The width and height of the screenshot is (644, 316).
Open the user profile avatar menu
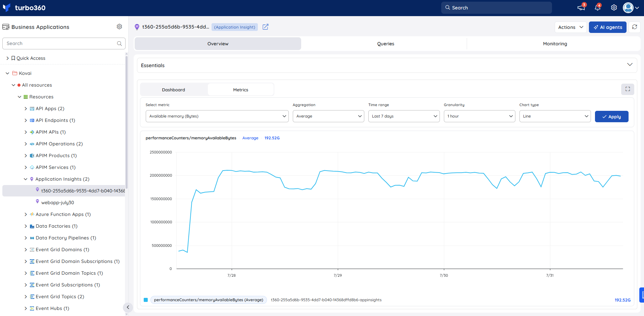point(631,8)
